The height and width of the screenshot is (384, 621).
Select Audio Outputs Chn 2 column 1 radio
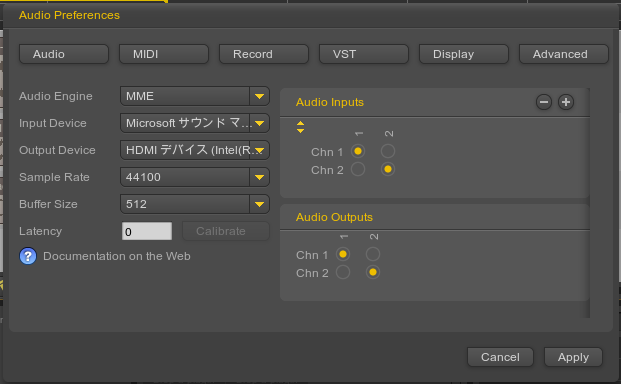[343, 272]
